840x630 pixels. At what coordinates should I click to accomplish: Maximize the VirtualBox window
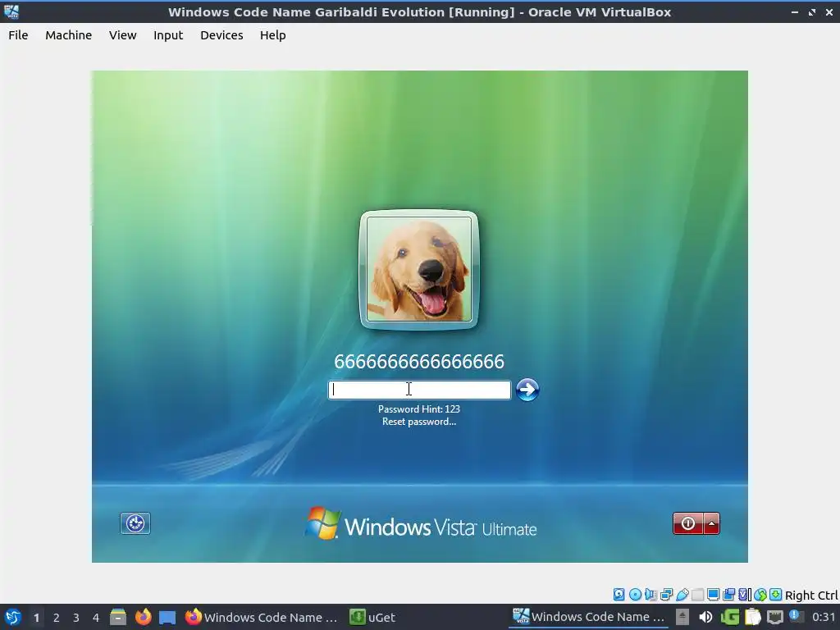click(812, 11)
